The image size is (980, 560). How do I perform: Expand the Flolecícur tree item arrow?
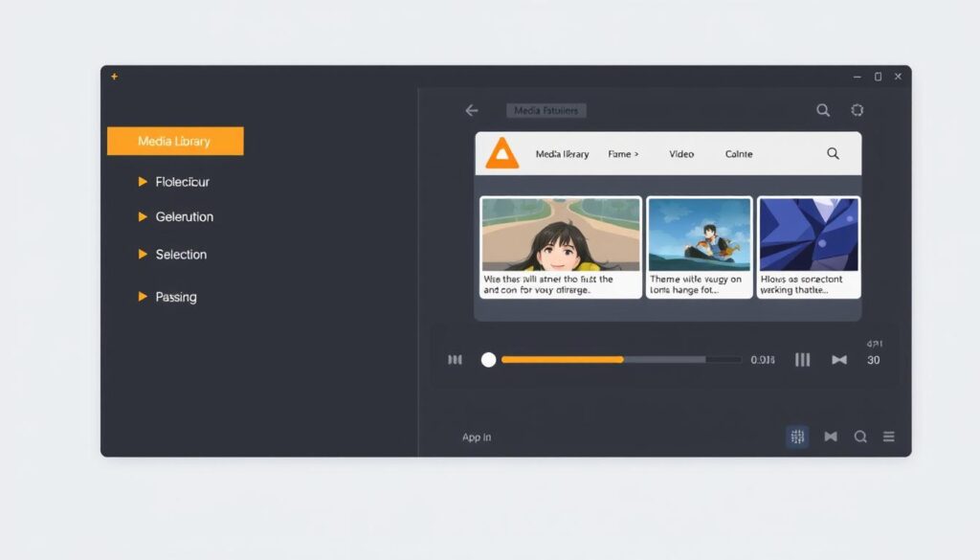point(143,182)
